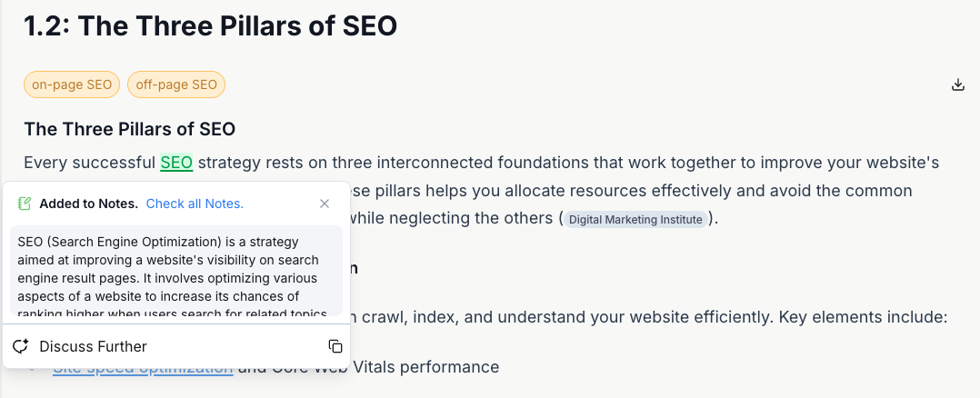Click the bold Three Pillars of SEO subheading
The width and height of the screenshot is (980, 398).
[x=130, y=128]
